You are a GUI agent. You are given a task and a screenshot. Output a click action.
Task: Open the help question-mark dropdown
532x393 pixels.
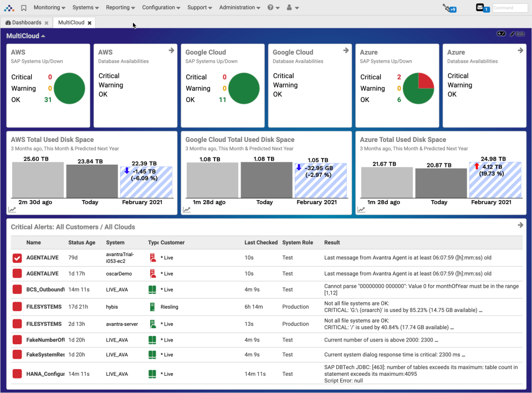(x=271, y=7)
